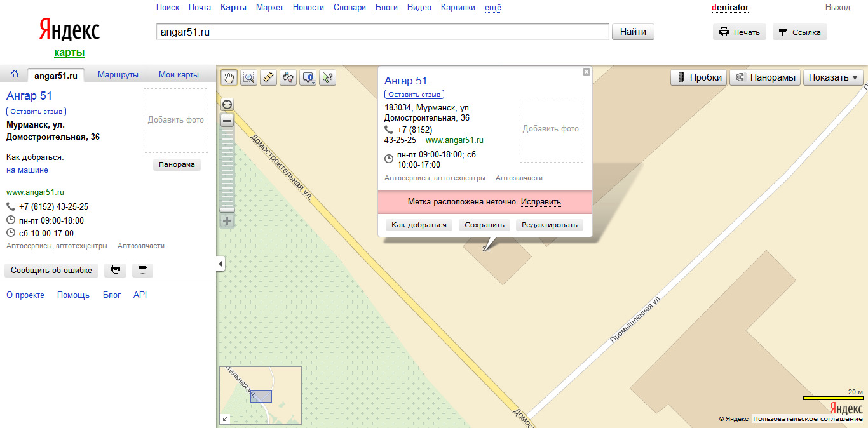Select the route drawing tool

(x=288, y=77)
